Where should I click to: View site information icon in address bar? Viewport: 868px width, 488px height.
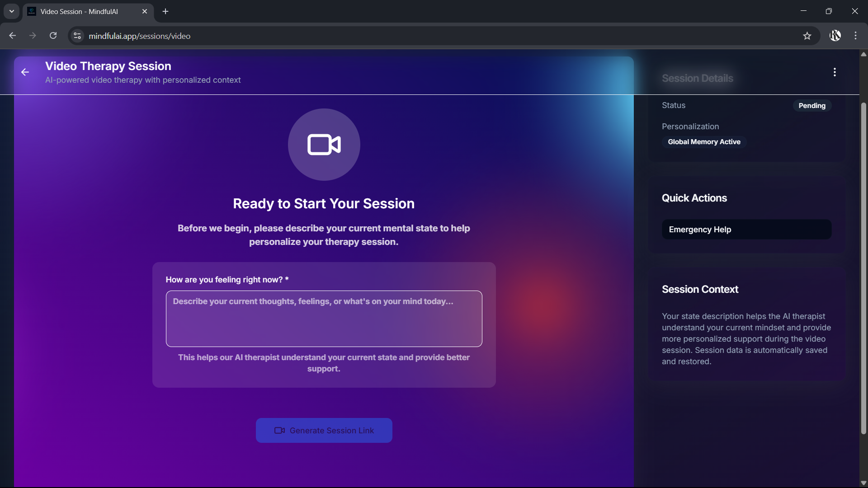(77, 36)
